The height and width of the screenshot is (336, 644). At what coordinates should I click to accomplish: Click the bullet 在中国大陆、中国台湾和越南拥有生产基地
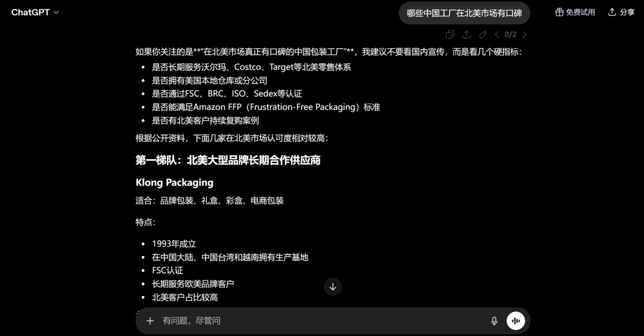point(230,257)
